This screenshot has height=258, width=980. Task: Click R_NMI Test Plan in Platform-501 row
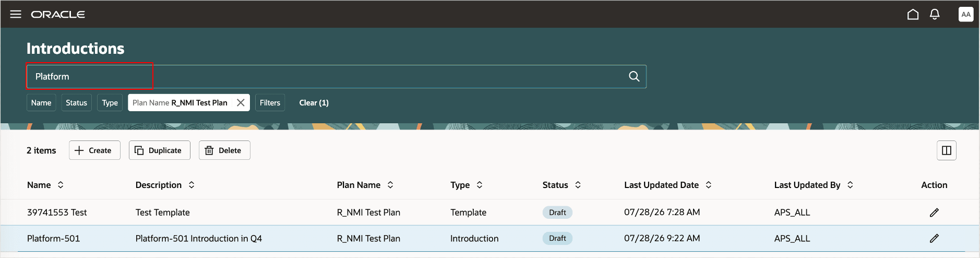368,239
